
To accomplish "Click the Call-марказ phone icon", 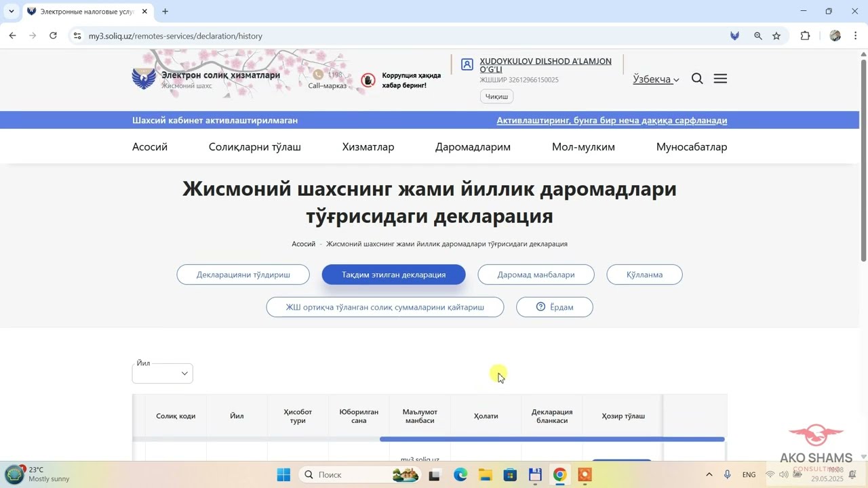I will (x=318, y=75).
